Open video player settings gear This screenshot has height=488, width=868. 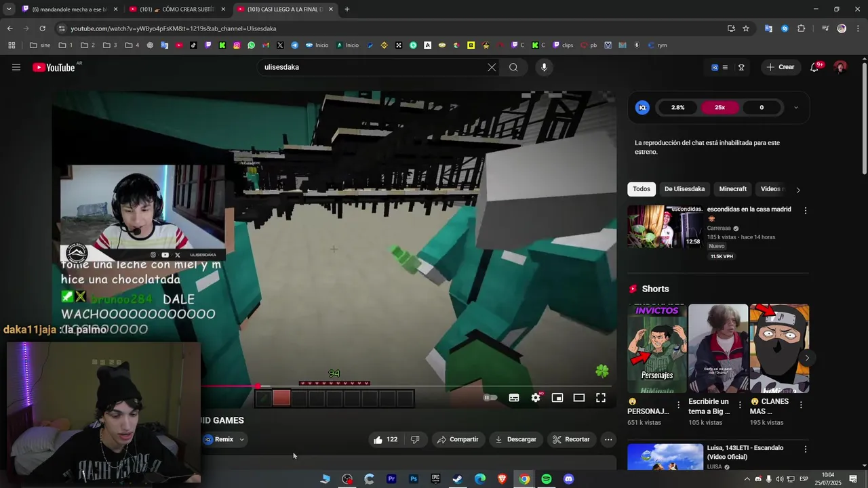tap(536, 398)
